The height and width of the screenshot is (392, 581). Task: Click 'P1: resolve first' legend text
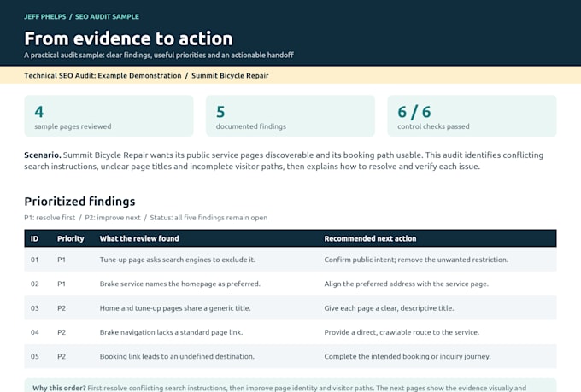pos(50,218)
